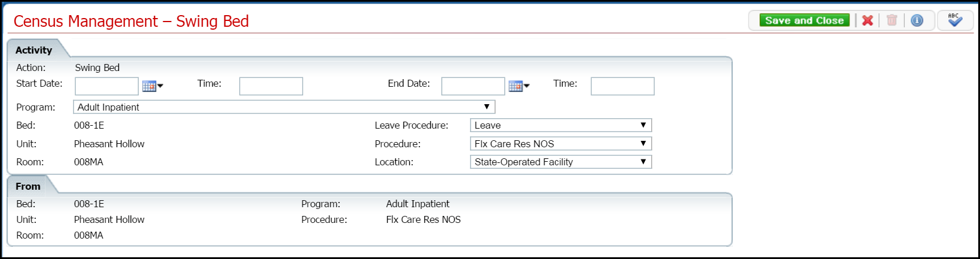Select the Activity tab

tap(34, 50)
